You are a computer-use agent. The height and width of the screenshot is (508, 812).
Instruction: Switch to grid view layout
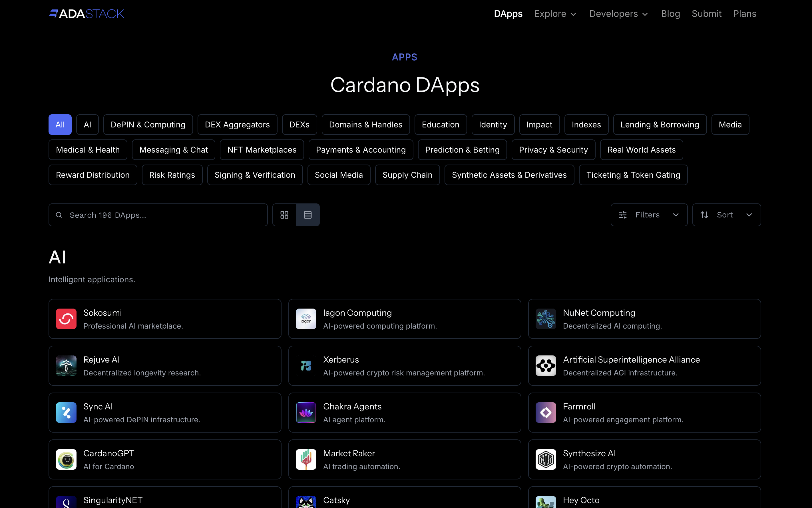pyautogui.click(x=284, y=215)
